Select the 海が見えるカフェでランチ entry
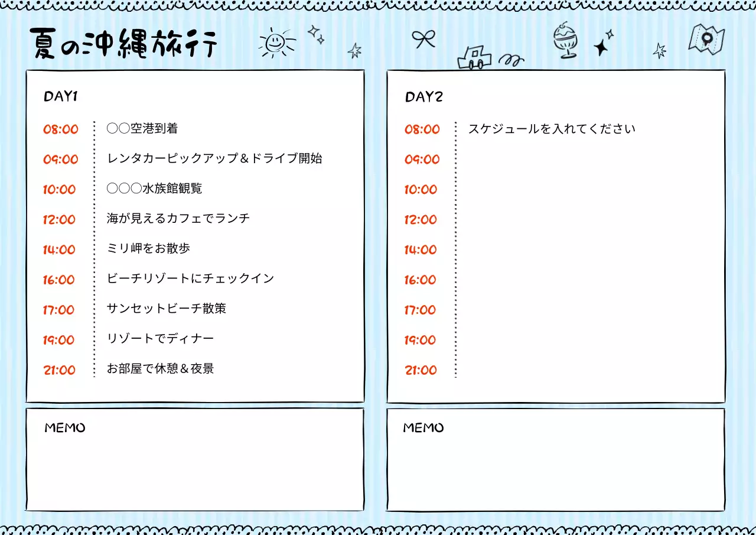This screenshot has width=756, height=535. pos(178,218)
